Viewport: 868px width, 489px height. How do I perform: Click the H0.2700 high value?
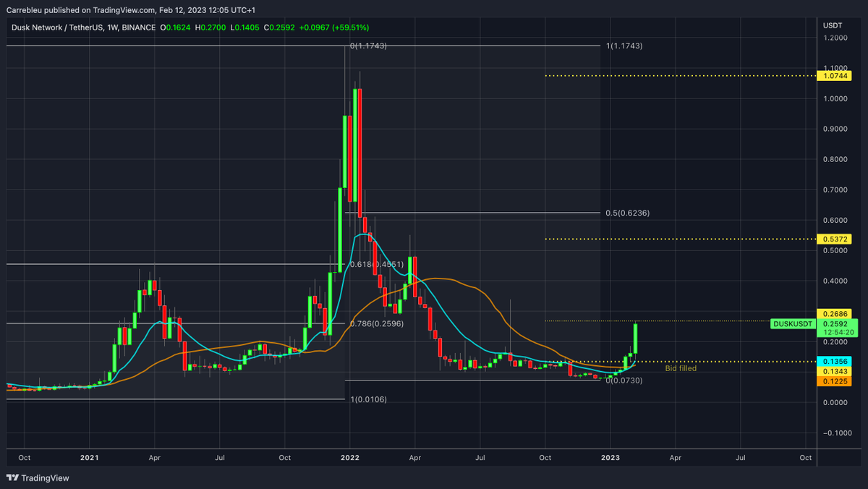210,27
